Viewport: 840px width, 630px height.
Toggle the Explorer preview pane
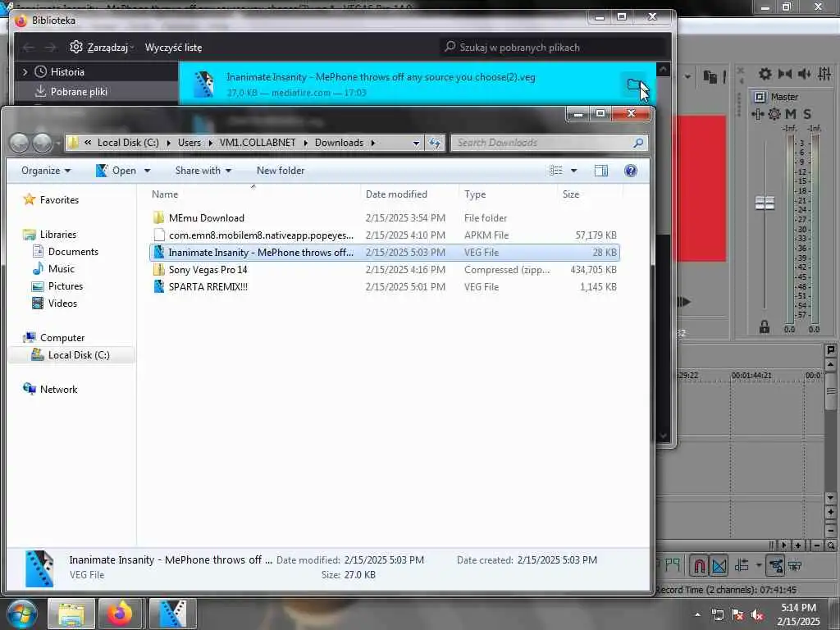click(601, 171)
